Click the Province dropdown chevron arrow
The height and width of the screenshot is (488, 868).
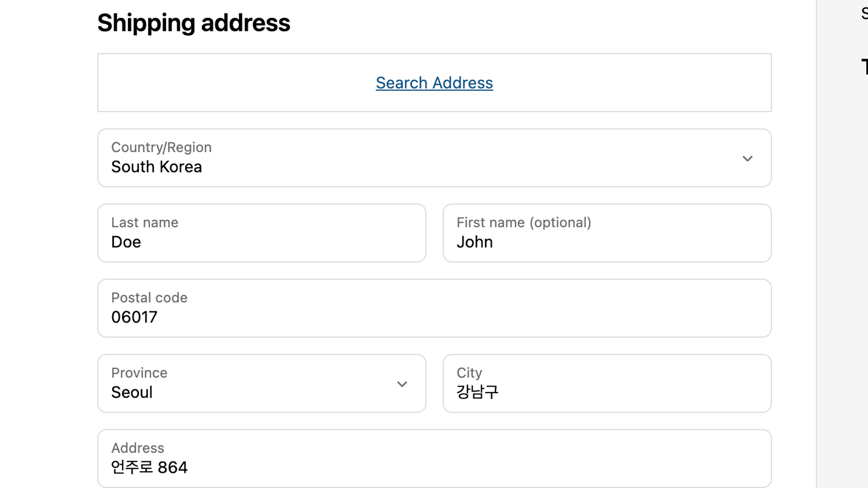(402, 384)
